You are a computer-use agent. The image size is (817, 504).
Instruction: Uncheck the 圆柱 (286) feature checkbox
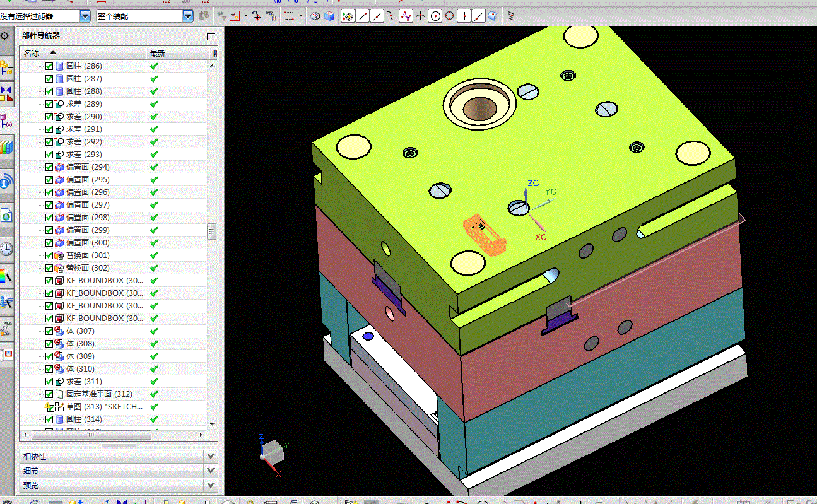click(49, 66)
